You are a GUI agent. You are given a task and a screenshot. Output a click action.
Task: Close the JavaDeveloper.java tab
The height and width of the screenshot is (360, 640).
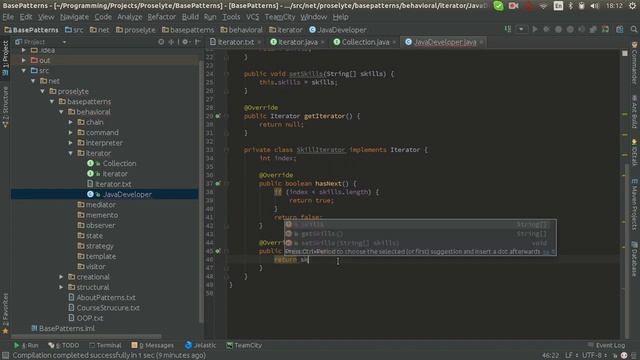point(482,42)
